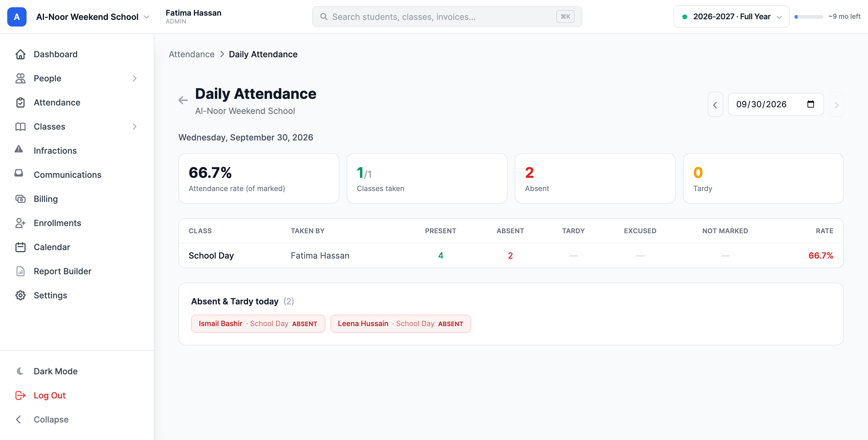Click the back arrow beside Daily Attendance

(183, 100)
